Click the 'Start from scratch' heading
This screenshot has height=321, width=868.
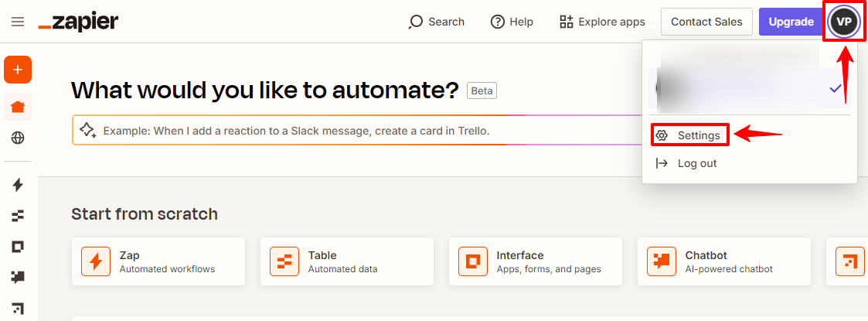click(145, 214)
